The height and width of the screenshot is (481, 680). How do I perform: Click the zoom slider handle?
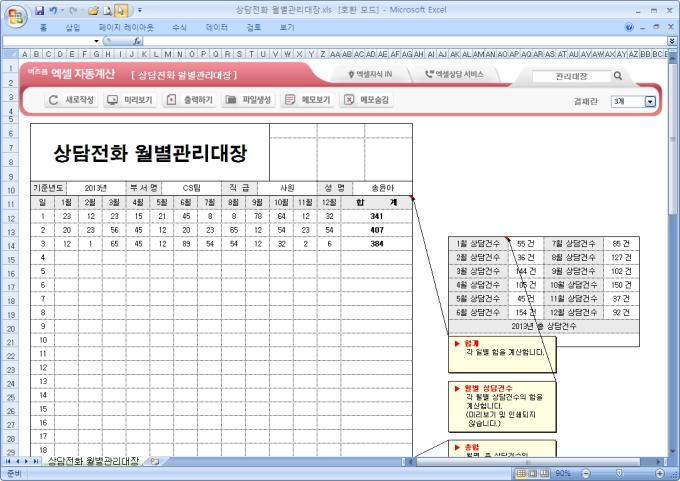[x=619, y=473]
